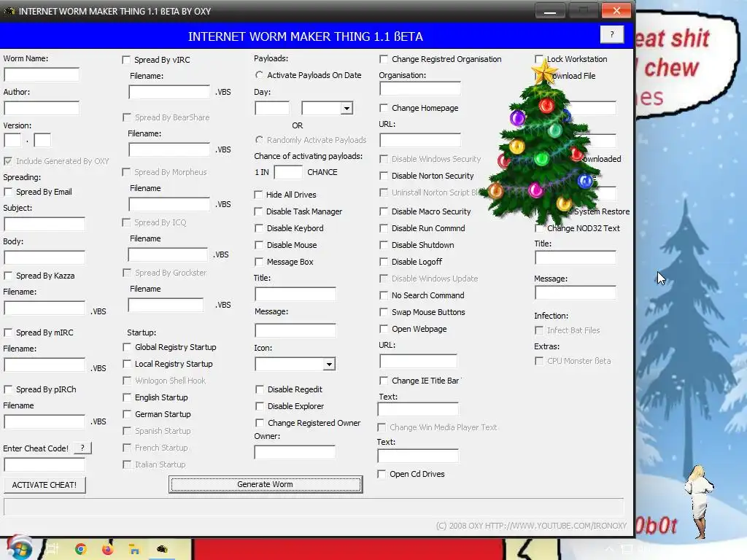Click the Enter Cheat Code input box
747x560 pixels.
[44, 464]
